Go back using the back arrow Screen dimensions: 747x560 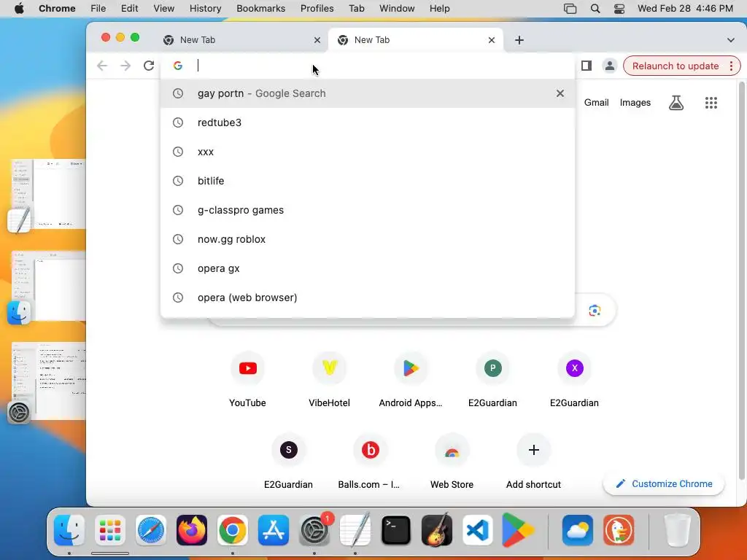tap(102, 66)
